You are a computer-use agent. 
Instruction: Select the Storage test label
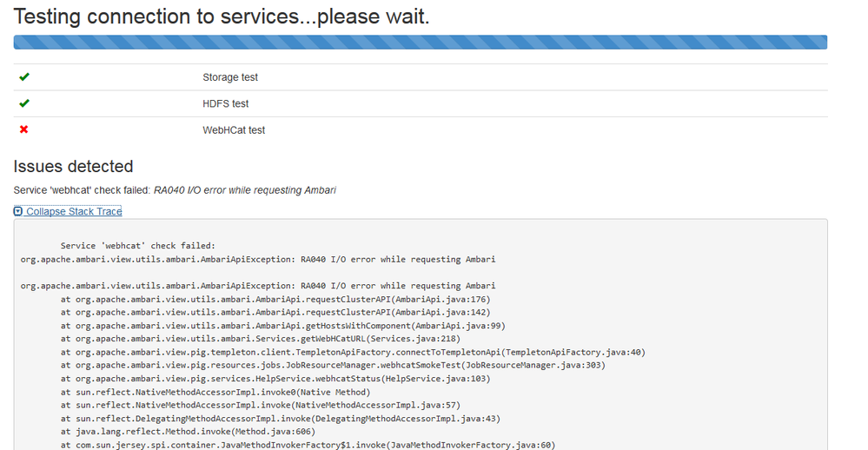click(230, 77)
